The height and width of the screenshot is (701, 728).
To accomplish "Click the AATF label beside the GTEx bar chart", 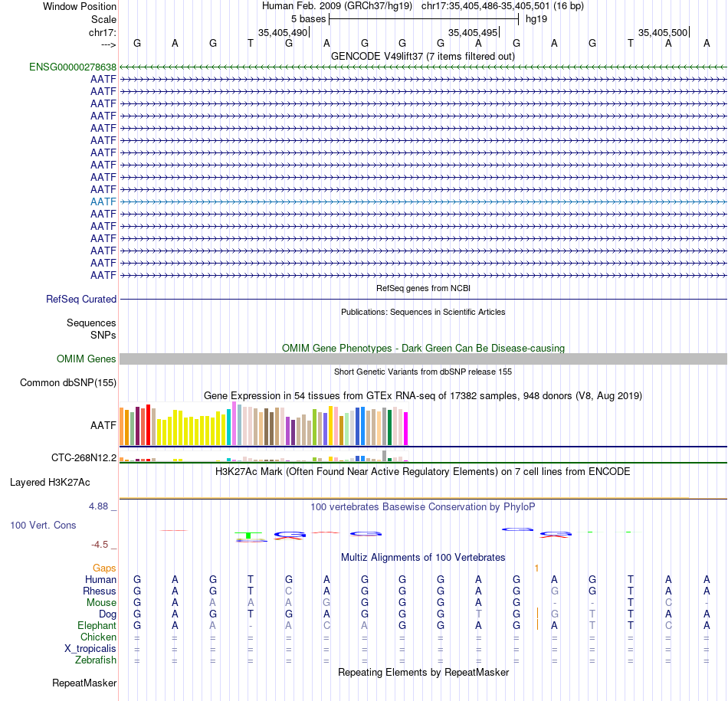I will tap(103, 425).
